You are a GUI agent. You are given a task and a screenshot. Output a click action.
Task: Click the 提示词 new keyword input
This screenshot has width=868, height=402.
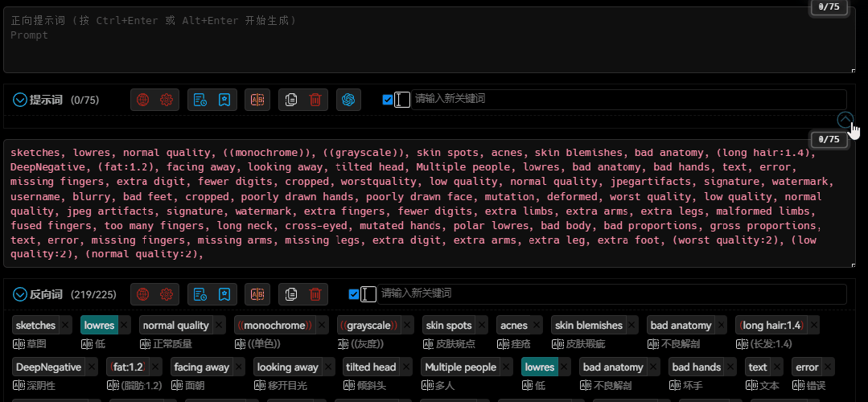point(628,100)
